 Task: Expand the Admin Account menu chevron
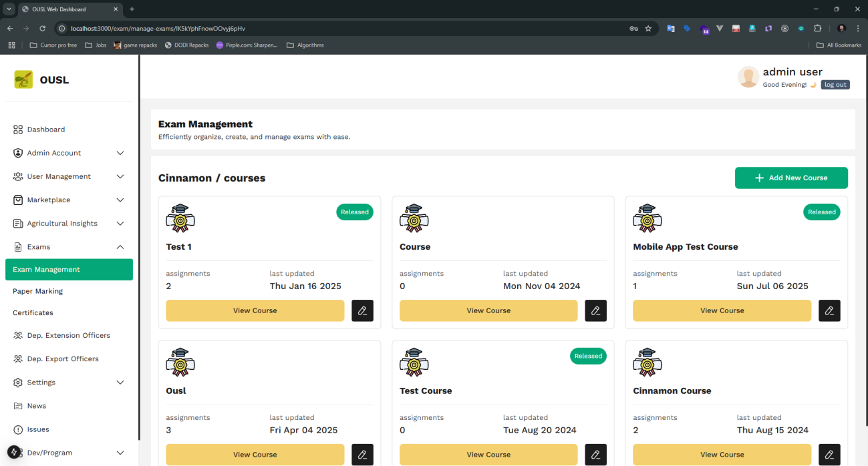[x=120, y=153]
